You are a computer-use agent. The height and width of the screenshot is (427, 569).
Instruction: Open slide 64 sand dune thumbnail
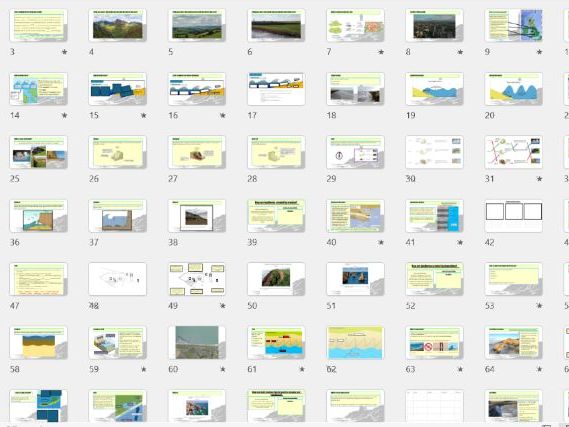click(x=513, y=343)
